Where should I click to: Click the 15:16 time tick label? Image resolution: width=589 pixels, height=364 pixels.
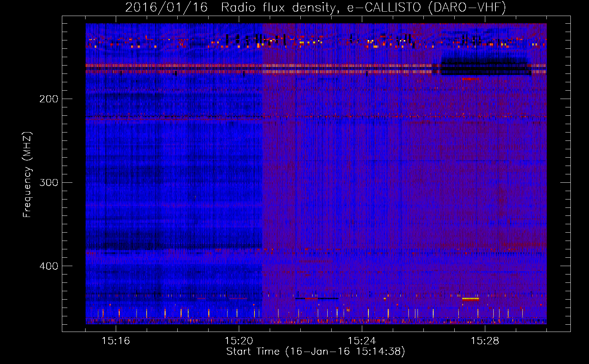point(116,341)
